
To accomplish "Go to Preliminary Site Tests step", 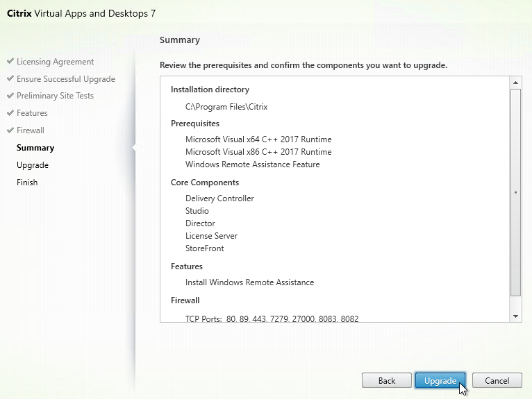I will coord(55,96).
